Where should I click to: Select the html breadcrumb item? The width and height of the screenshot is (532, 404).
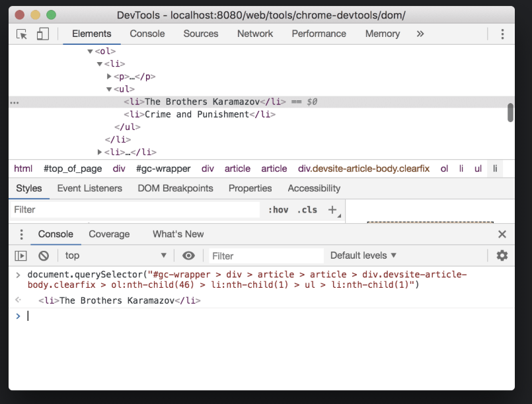coord(23,168)
